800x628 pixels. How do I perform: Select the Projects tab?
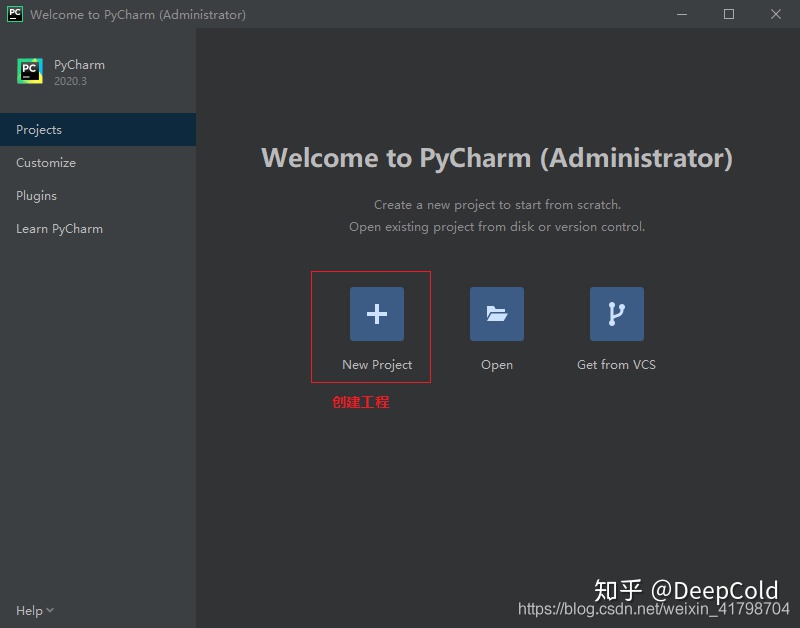[x=98, y=130]
